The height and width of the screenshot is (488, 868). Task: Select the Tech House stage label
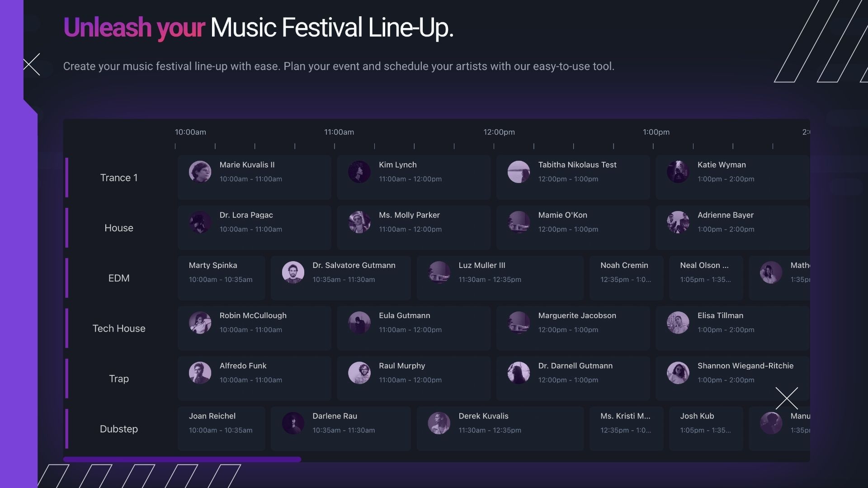point(119,328)
